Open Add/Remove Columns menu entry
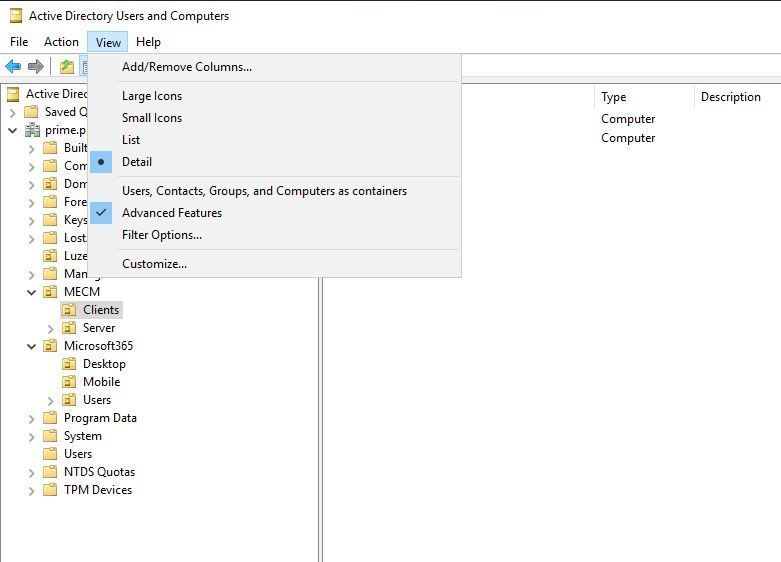Image resolution: width=781 pixels, height=562 pixels. (x=187, y=67)
